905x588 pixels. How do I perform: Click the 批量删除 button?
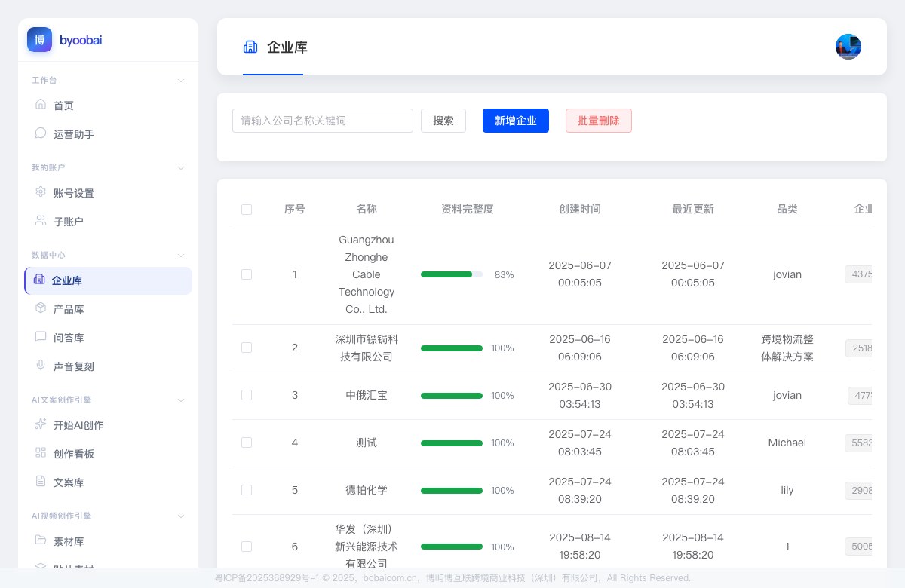(x=599, y=121)
